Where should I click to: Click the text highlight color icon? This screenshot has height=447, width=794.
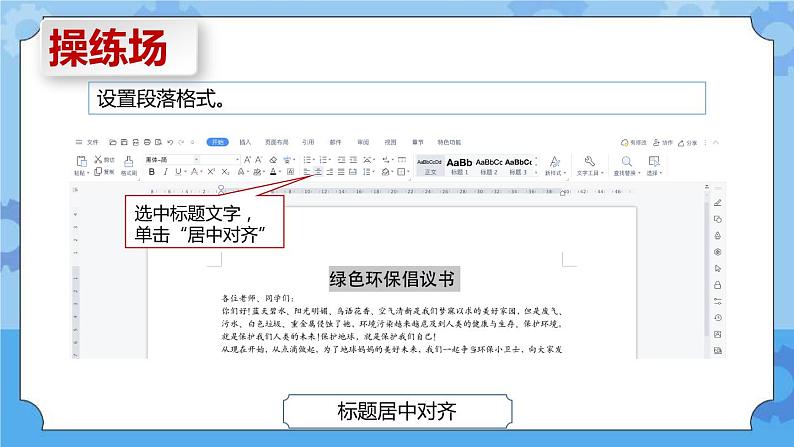(x=257, y=172)
